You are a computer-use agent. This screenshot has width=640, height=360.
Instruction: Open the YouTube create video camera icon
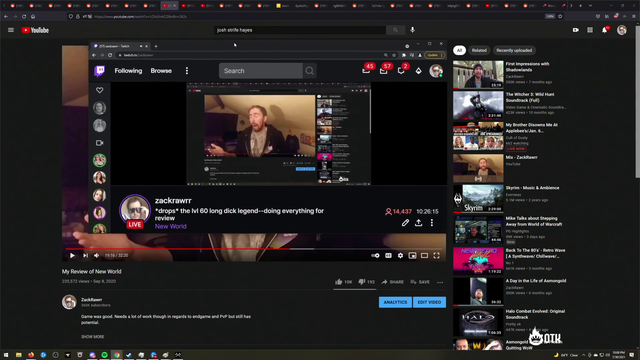pyautogui.click(x=576, y=30)
